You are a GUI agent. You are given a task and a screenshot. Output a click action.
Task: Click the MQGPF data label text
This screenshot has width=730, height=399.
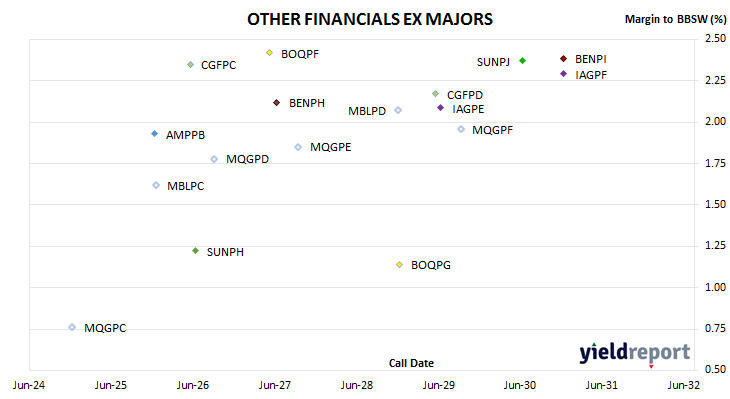pyautogui.click(x=492, y=130)
